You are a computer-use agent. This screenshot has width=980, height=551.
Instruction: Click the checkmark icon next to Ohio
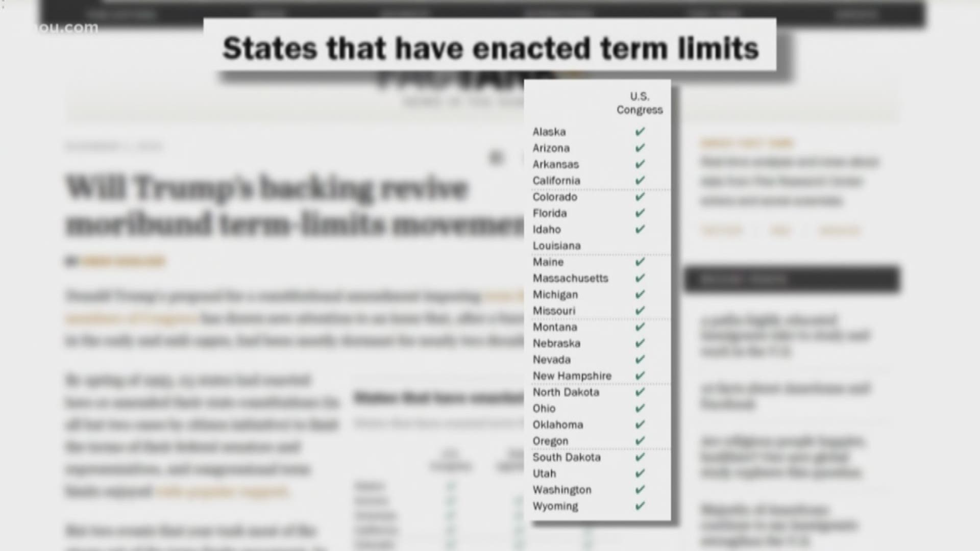point(640,408)
